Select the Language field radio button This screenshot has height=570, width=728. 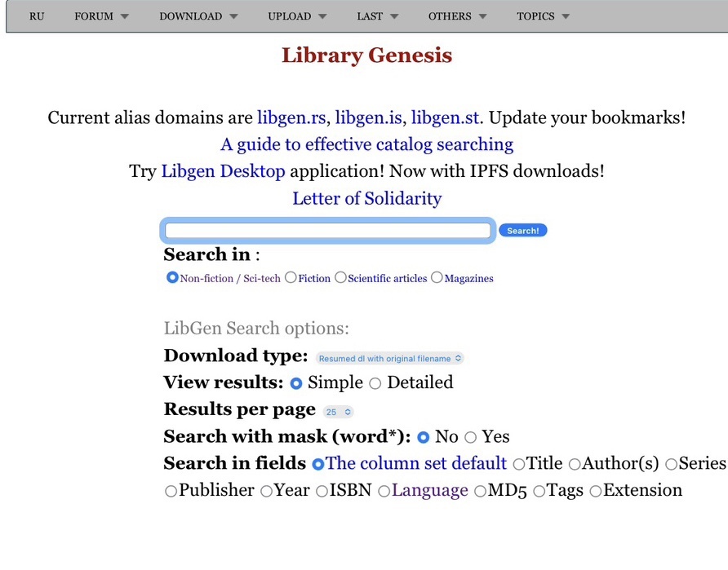pyautogui.click(x=384, y=491)
